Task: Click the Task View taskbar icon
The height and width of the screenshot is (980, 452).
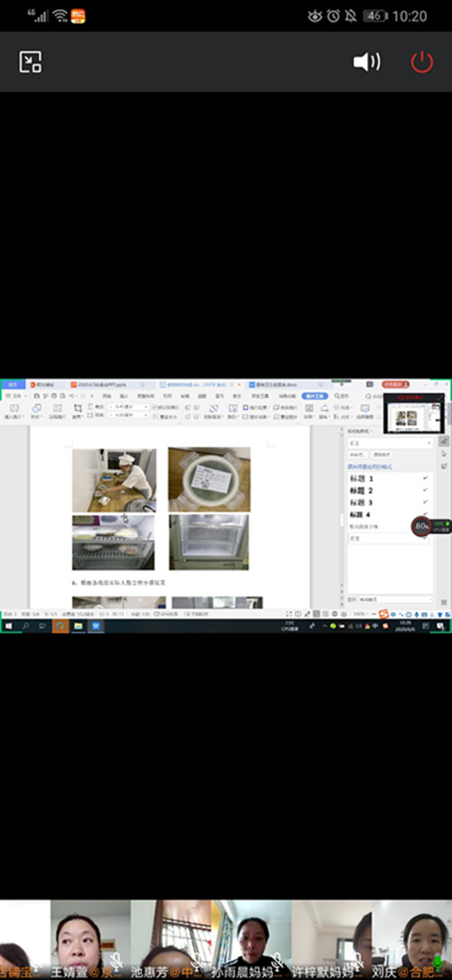Action: (x=43, y=626)
